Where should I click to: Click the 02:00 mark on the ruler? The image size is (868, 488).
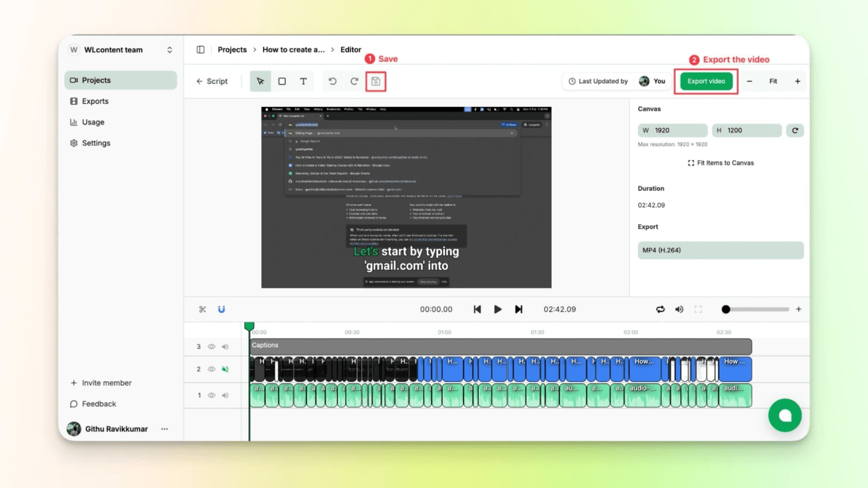pyautogui.click(x=631, y=332)
